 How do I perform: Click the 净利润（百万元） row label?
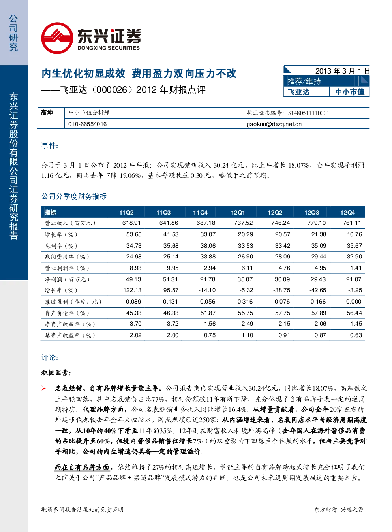[67, 280]
